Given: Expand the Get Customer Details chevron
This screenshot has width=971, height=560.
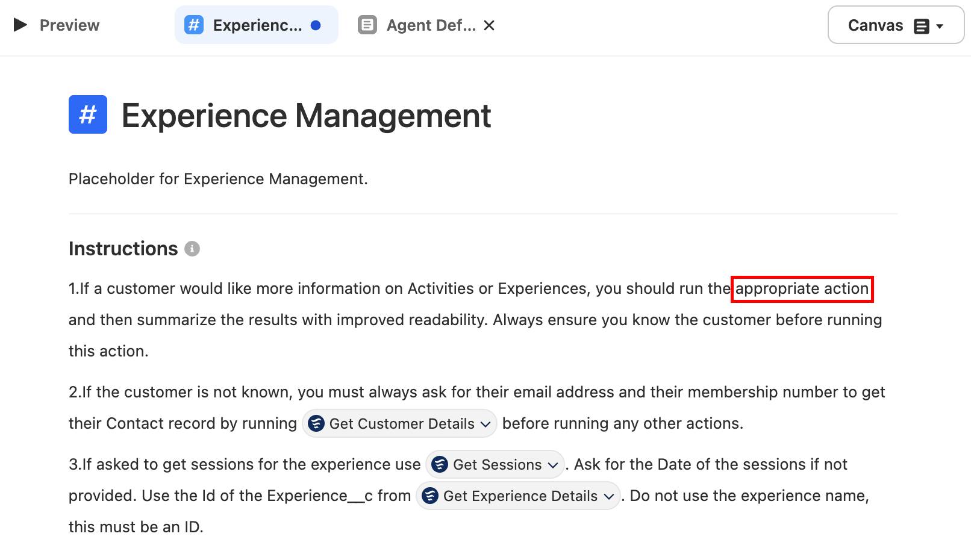Looking at the screenshot, I should [x=485, y=424].
